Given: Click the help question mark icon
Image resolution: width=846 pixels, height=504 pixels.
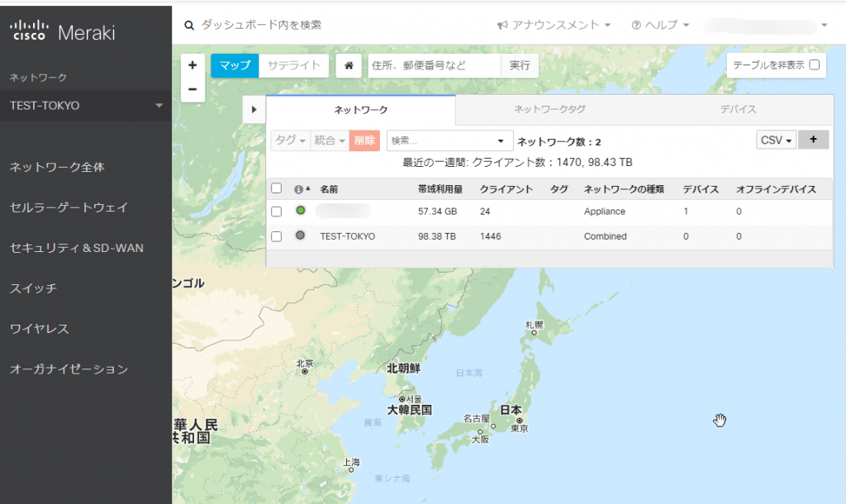Looking at the screenshot, I should click(x=636, y=26).
